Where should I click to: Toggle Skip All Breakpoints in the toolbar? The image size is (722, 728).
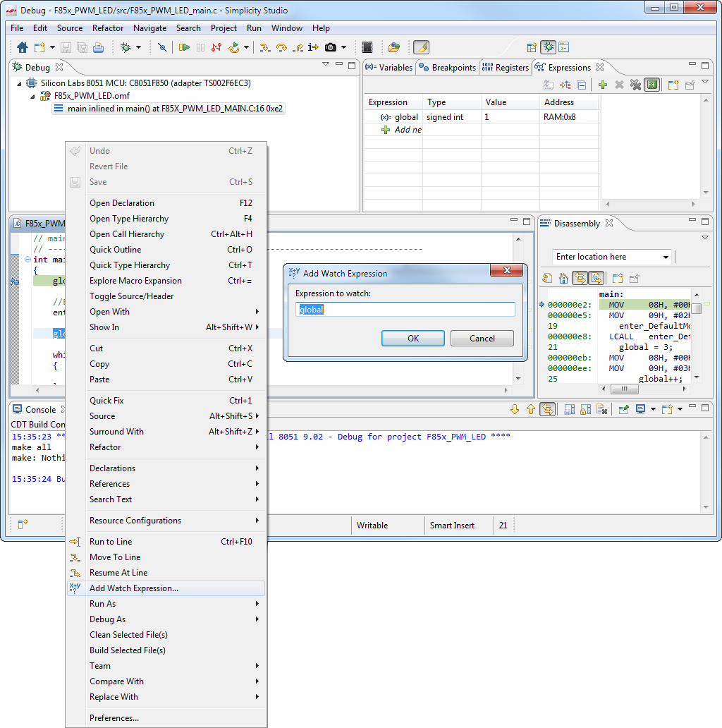pyautogui.click(x=163, y=47)
